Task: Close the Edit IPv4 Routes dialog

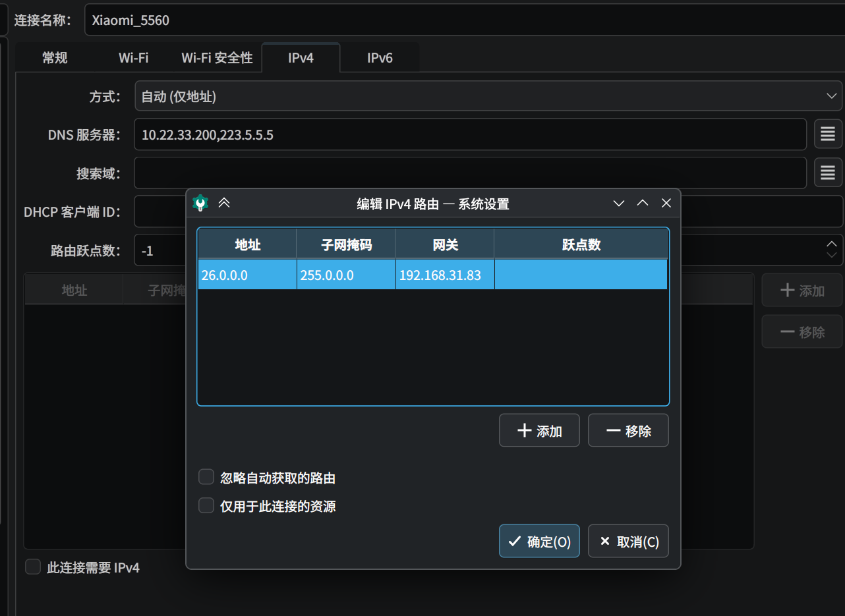Action: click(x=666, y=204)
